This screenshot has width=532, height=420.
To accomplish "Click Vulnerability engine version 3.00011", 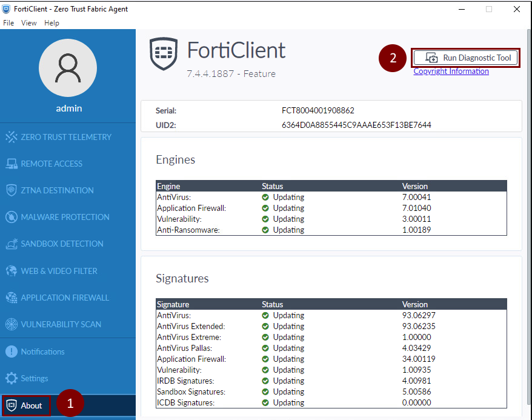I will click(416, 219).
